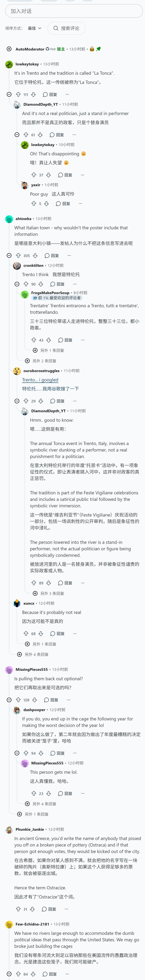The width and height of the screenshot is (145, 980).
Task: Expand 另外 3 条回复 under DiamondDepth_YT
Action: [x=49, y=593]
